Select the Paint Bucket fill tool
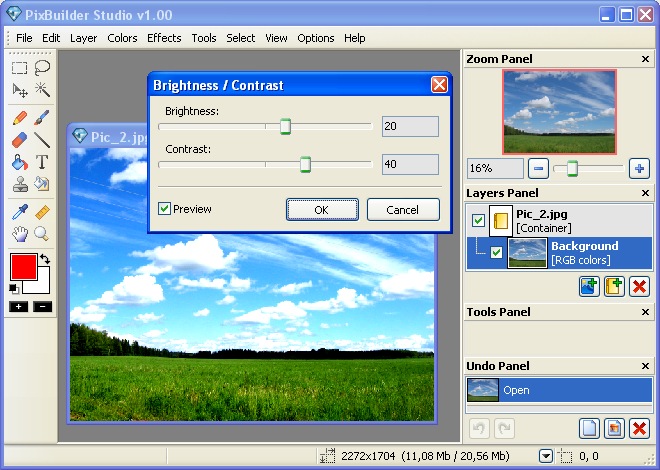660x470 pixels. click(19, 162)
